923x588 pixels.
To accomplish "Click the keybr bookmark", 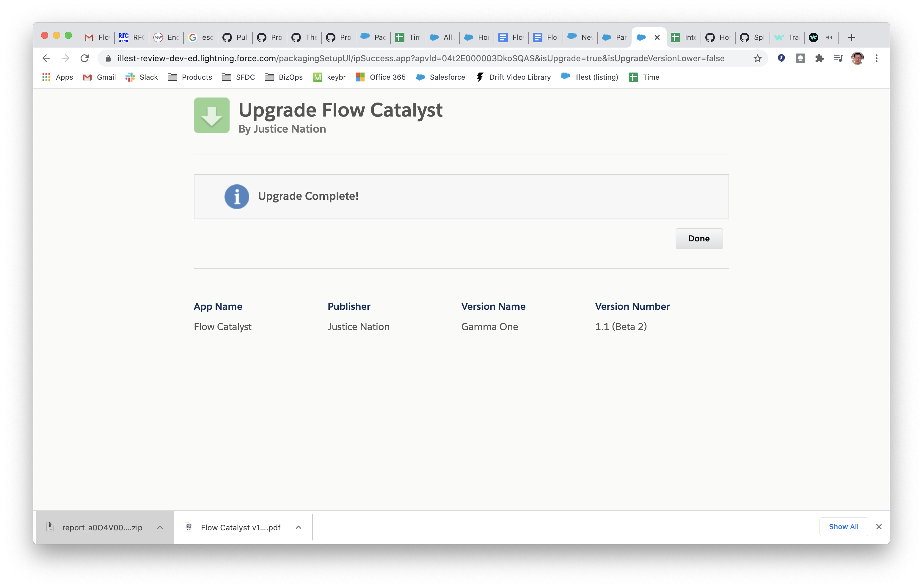I will (329, 77).
